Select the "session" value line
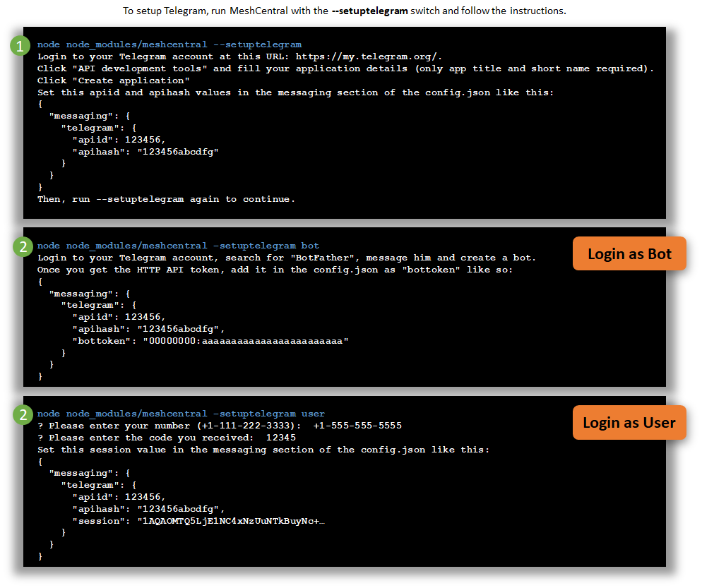The image size is (702, 588). tap(198, 522)
